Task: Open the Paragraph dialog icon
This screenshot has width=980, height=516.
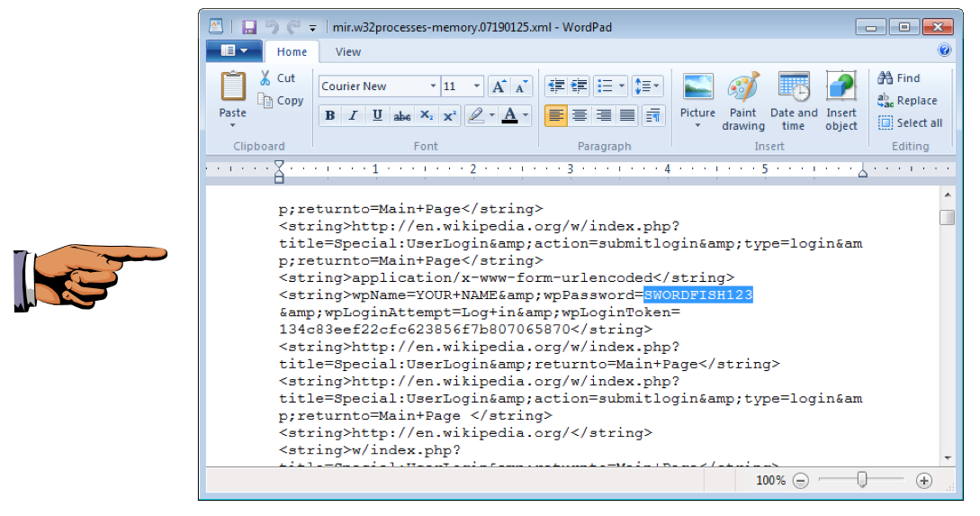Action: tap(652, 115)
